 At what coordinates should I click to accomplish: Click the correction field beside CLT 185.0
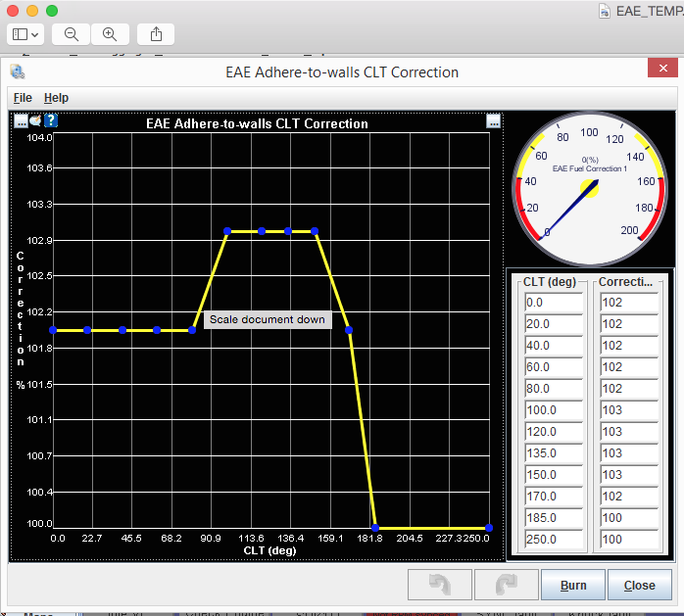click(x=627, y=517)
